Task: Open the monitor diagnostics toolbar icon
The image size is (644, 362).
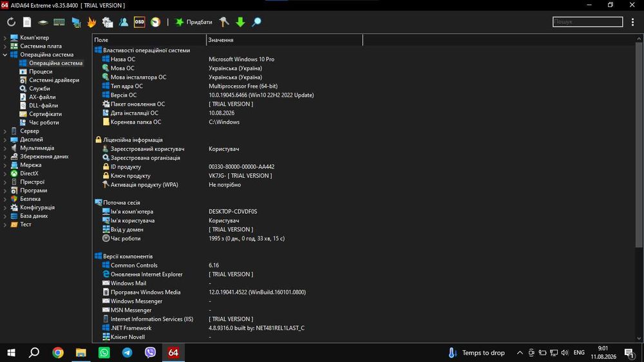Action: click(76, 22)
